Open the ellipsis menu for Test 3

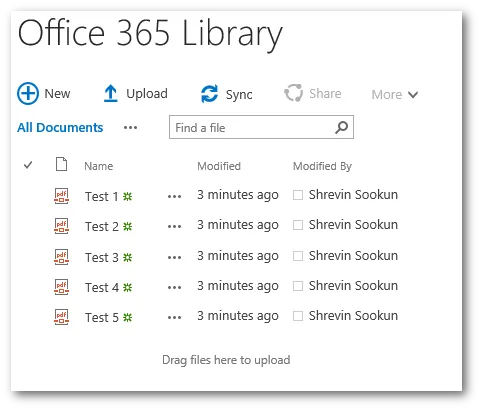click(x=174, y=258)
